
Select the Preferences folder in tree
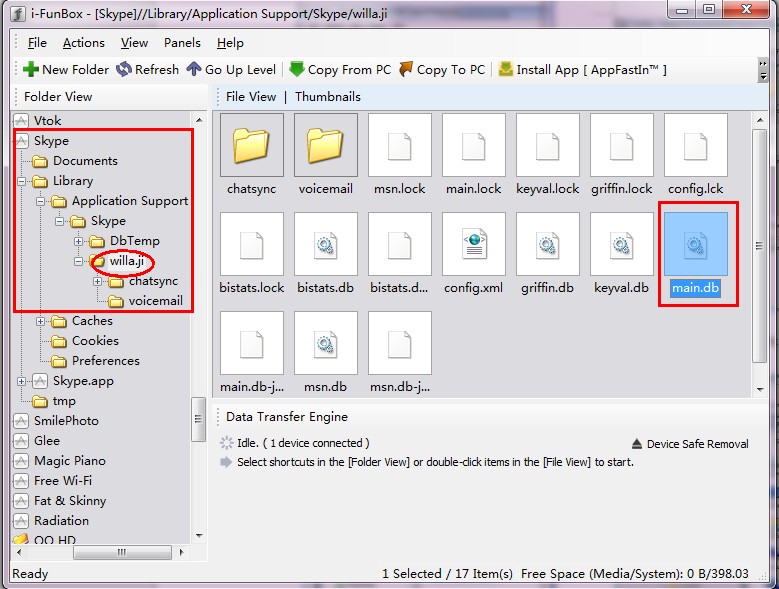(x=106, y=361)
